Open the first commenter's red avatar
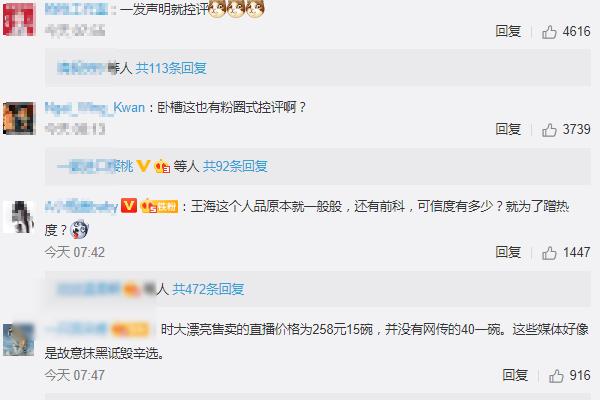Image resolution: width=600 pixels, height=400 pixels. (x=19, y=19)
